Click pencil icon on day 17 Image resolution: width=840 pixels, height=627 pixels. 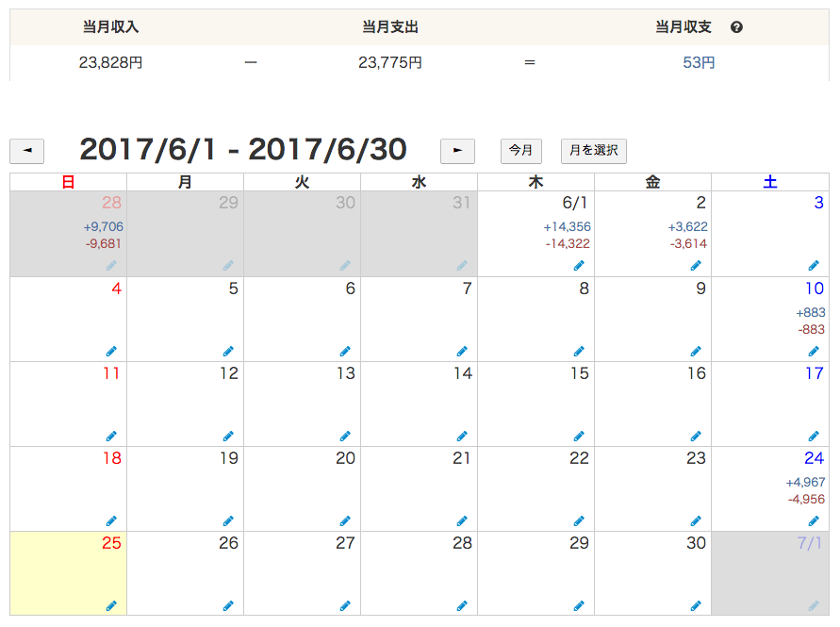pyautogui.click(x=814, y=436)
